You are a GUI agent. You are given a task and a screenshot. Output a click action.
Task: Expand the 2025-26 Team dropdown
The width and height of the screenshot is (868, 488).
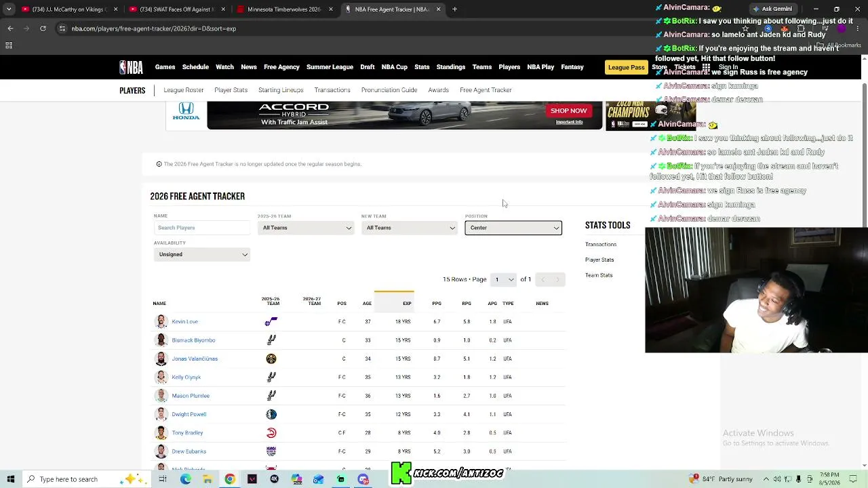pos(306,228)
